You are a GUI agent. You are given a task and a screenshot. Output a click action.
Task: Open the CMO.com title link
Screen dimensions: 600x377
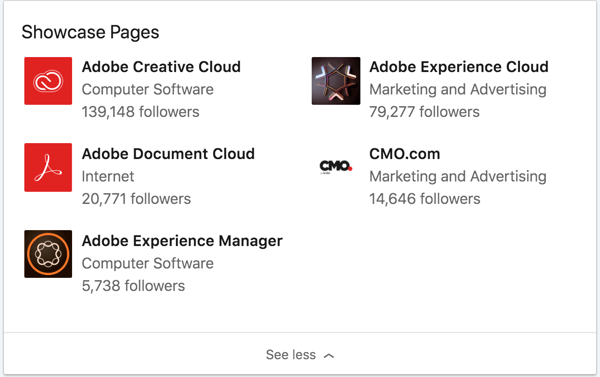[404, 154]
